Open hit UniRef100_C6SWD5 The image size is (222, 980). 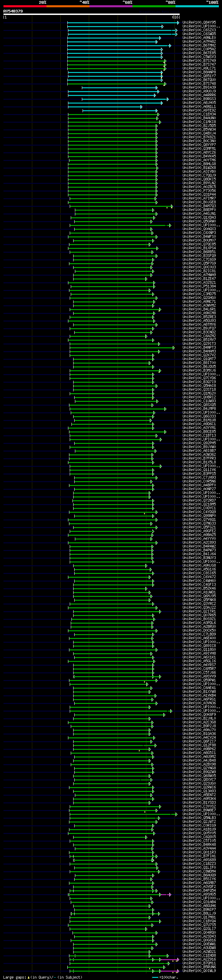click(199, 34)
